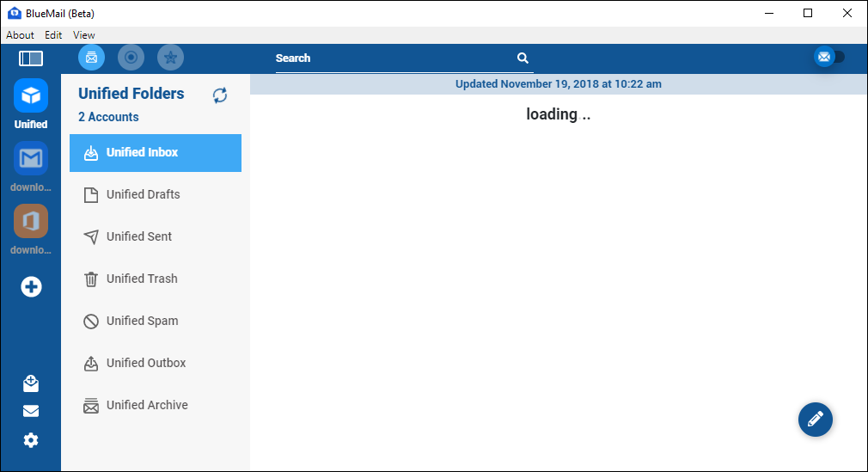Minimize the BlueMail window

click(x=769, y=13)
